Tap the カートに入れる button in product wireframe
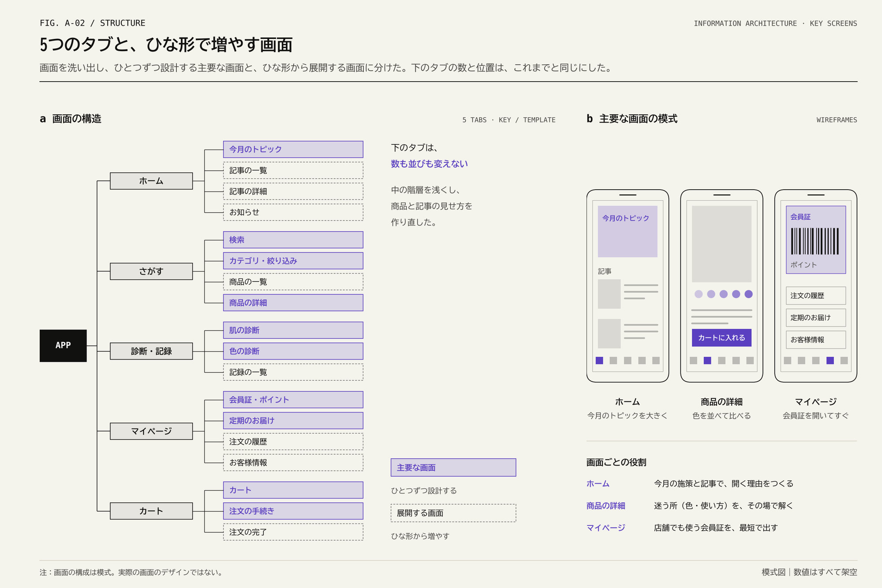 (x=721, y=337)
